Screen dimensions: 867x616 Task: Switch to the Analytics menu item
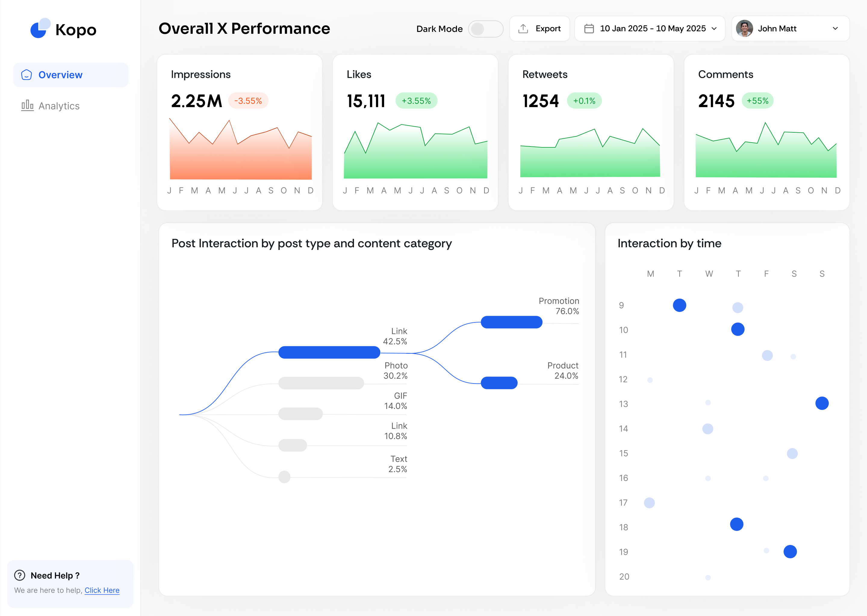[x=59, y=106]
